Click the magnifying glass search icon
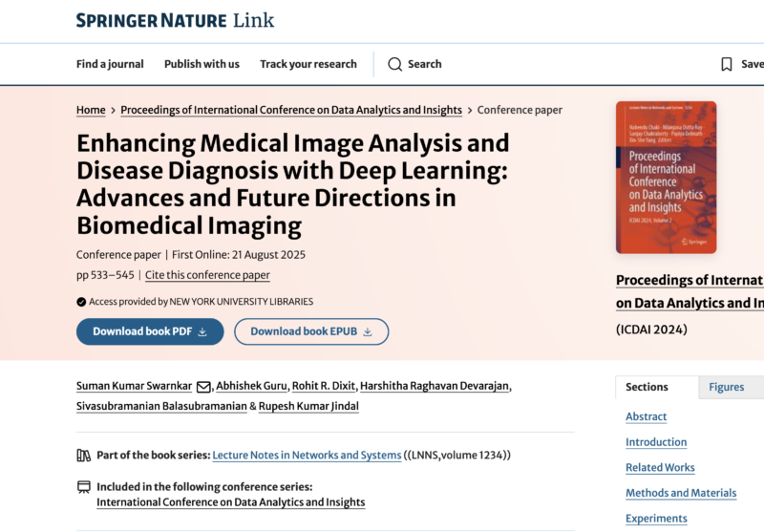Screen dimensions: 764x532 [x=394, y=64]
